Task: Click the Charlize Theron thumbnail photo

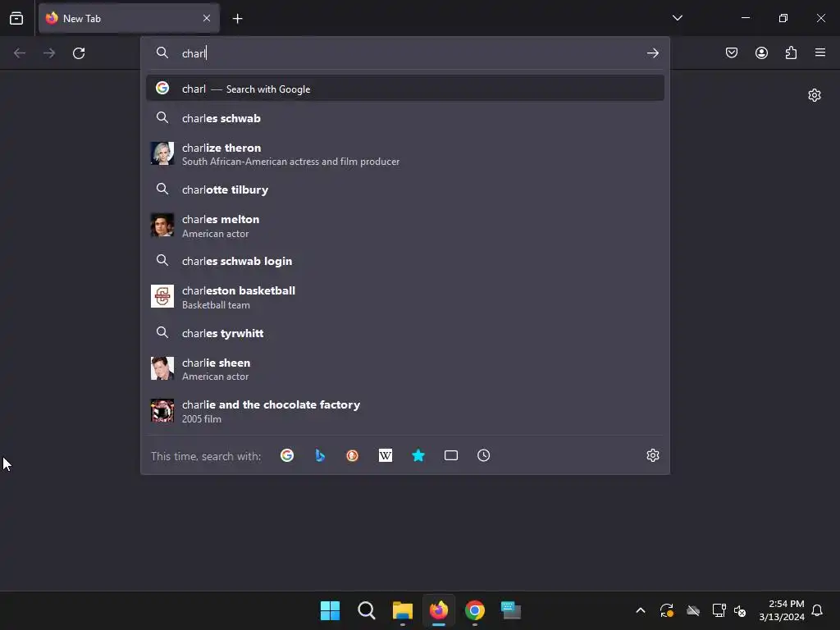Action: tap(162, 153)
